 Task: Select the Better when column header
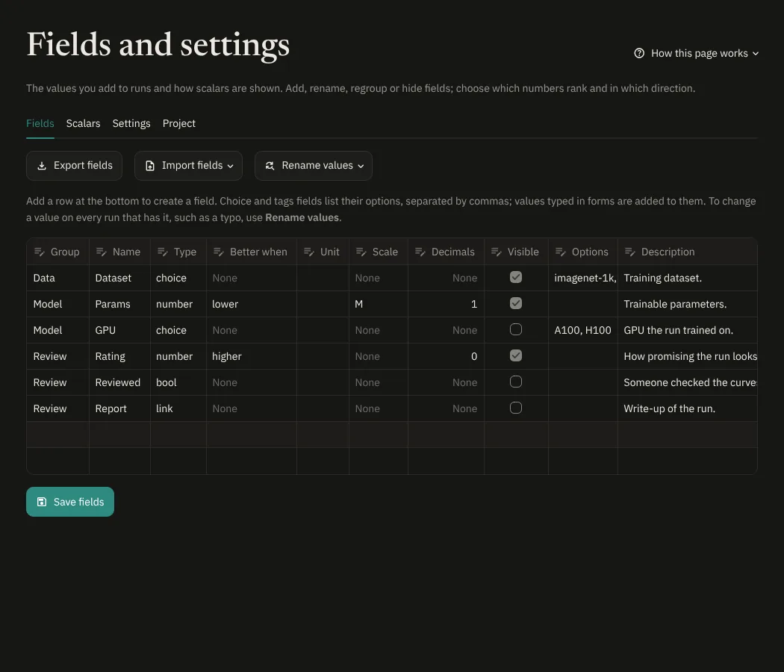point(252,252)
